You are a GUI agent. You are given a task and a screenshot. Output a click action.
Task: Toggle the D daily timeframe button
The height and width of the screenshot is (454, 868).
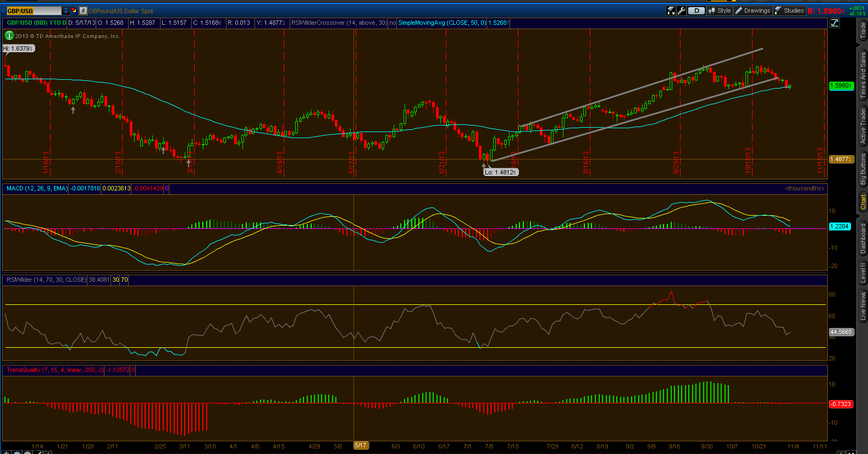point(696,10)
